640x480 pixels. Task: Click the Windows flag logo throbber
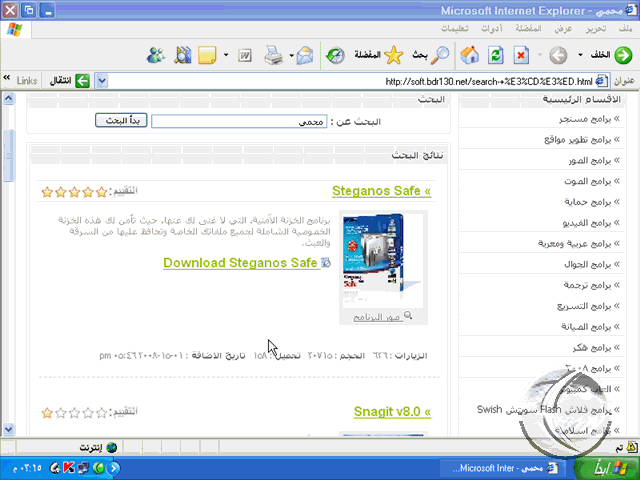click(16, 29)
